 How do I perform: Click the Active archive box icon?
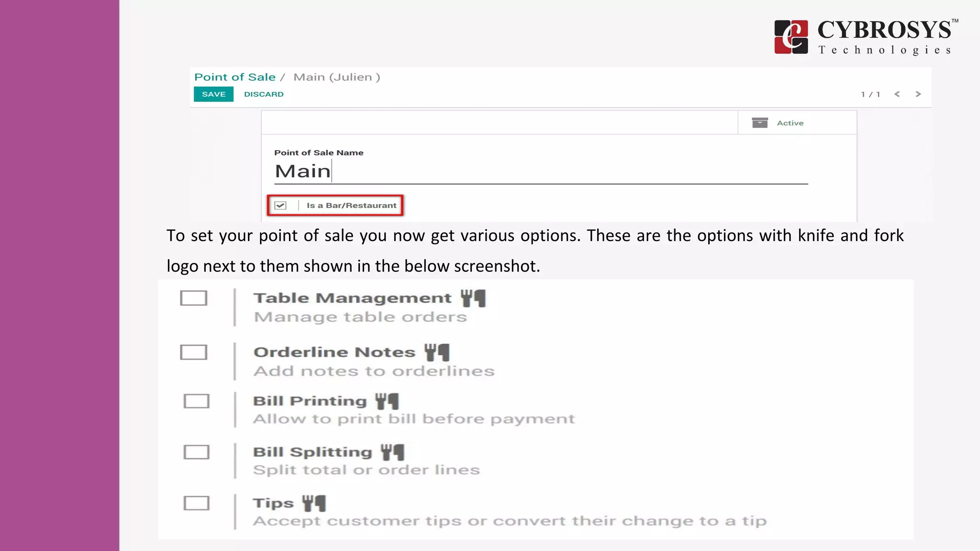click(760, 123)
